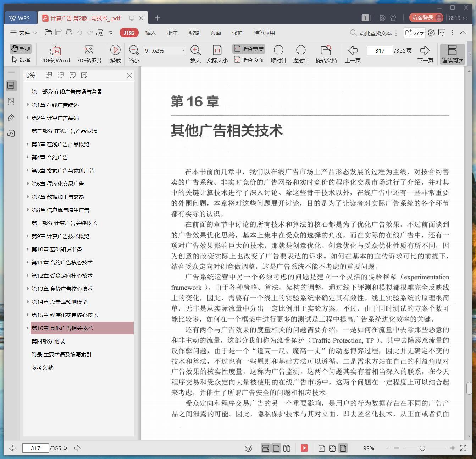Open the WPS home tab
Image resolution: width=476 pixels, height=459 pixels.
coord(20,18)
